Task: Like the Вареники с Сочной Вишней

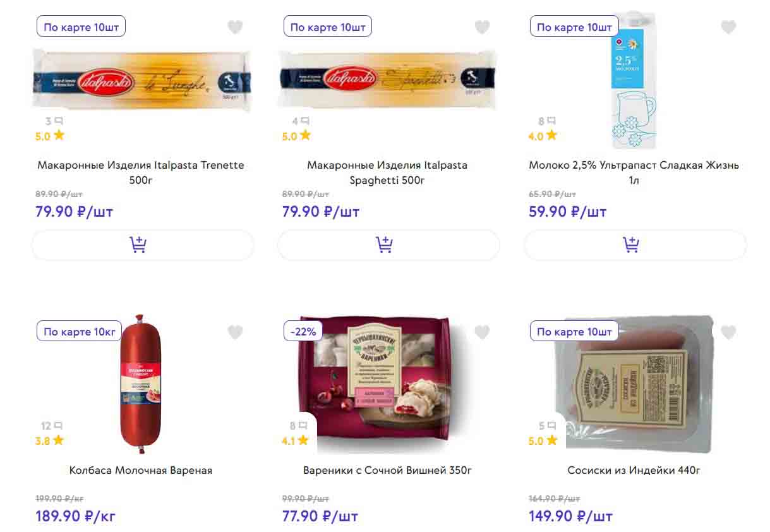Action: point(482,332)
